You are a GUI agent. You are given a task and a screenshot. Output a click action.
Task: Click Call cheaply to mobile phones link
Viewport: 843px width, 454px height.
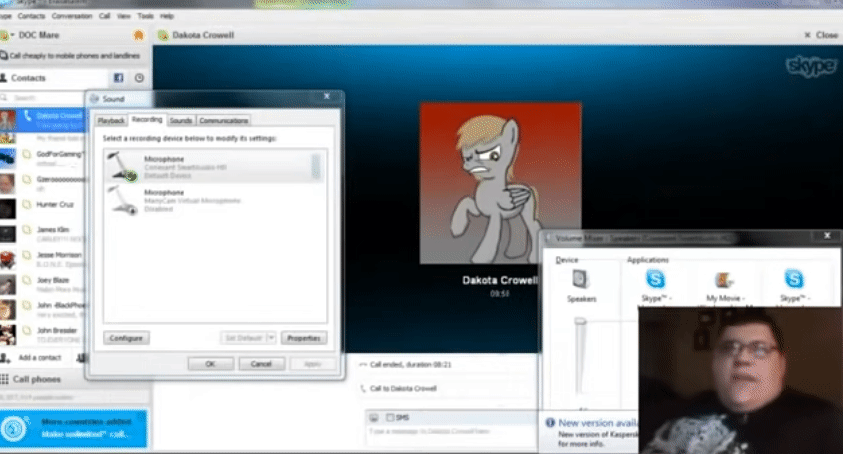pos(70,56)
